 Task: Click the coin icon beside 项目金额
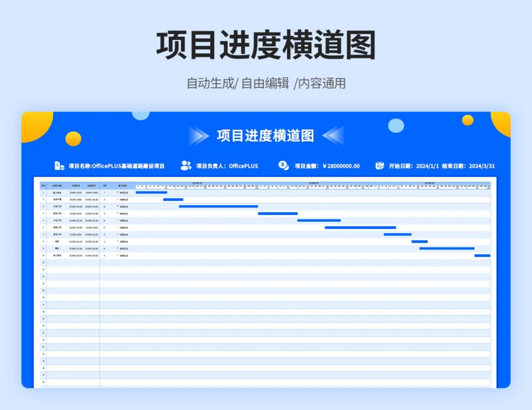pos(284,166)
